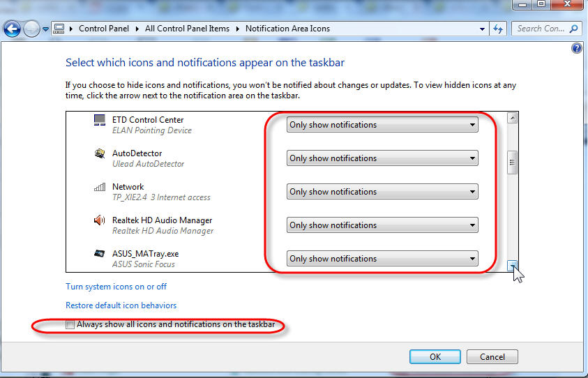Select the TP_XIE2.4 3 Internet access text
The height and width of the screenshot is (378, 588).
coord(161,197)
